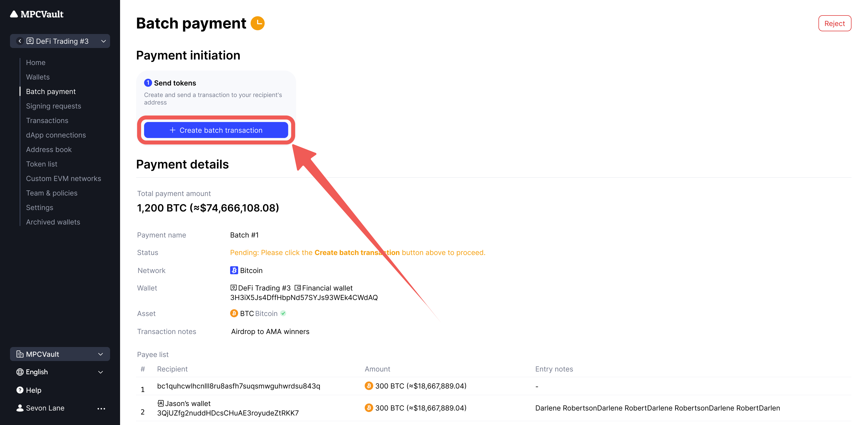Click the MPCVault logo icon
The image size is (868, 425).
(14, 14)
